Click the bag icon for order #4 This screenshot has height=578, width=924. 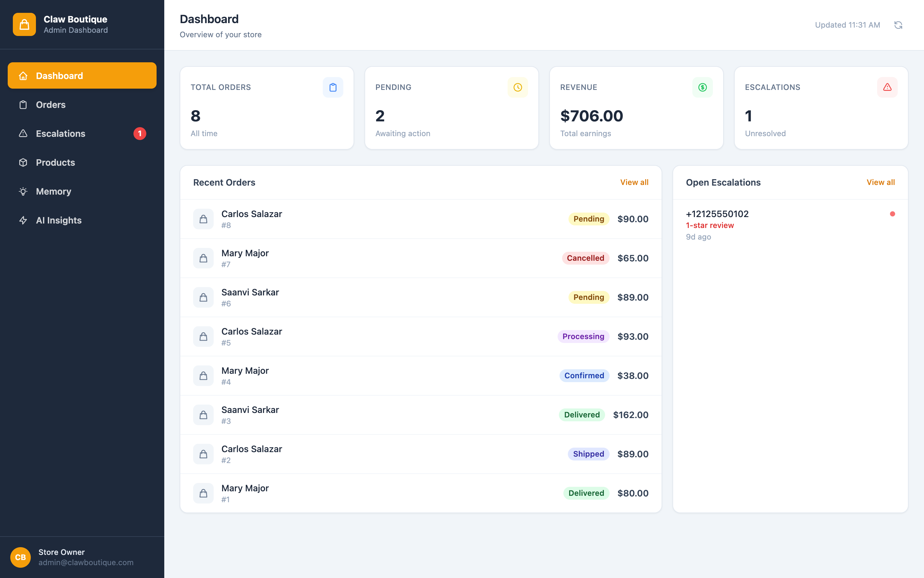[203, 376]
